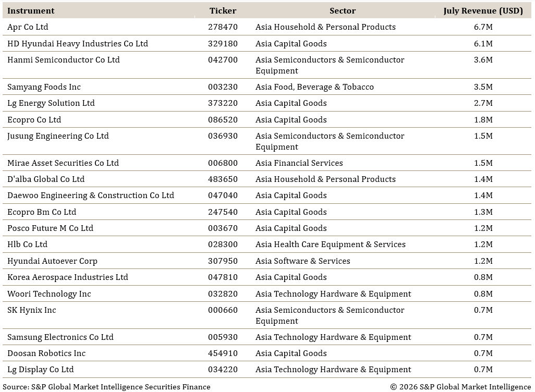Select Posco Future M Co Ltd
This screenshot has height=392, width=535.
50,228
